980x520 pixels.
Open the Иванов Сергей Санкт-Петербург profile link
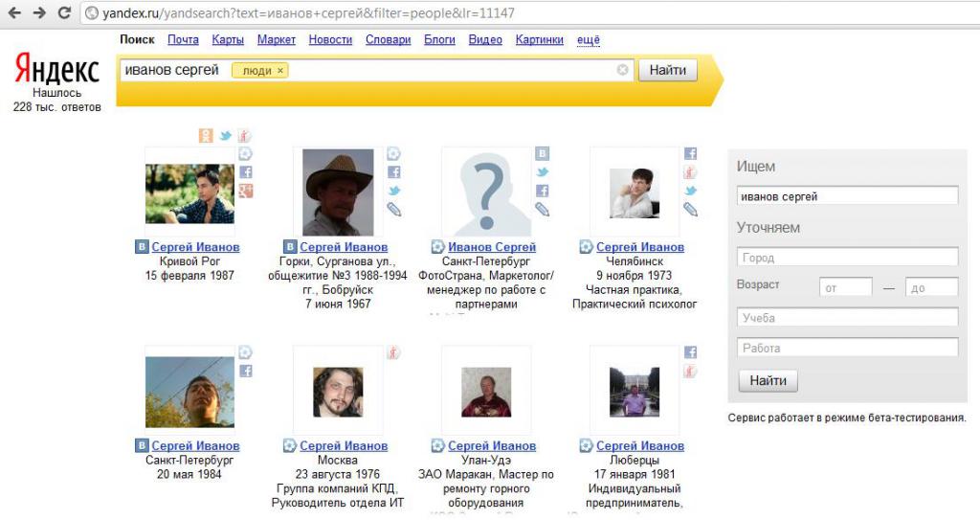click(492, 246)
